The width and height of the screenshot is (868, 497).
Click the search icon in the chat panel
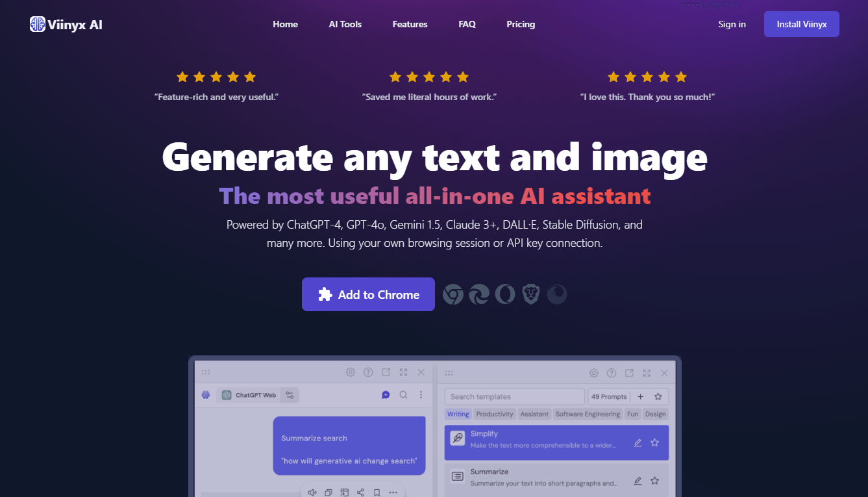[x=403, y=394]
